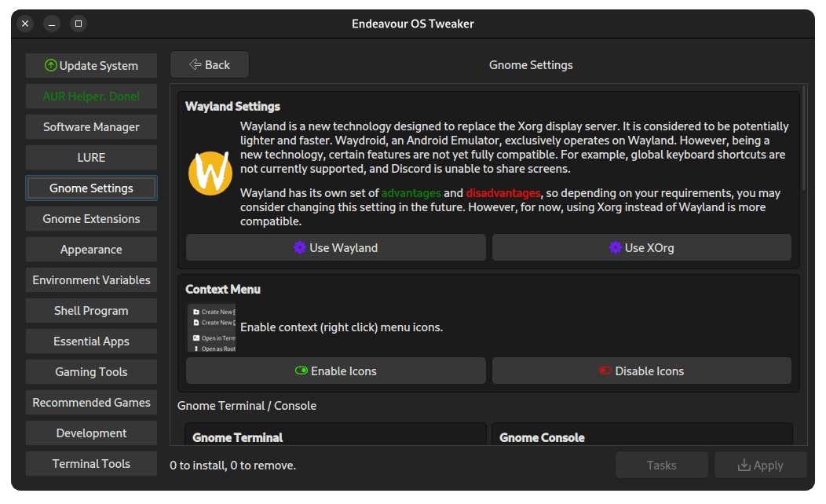Click the Gnome Settings page title
The width and height of the screenshot is (826, 504).
click(x=531, y=65)
